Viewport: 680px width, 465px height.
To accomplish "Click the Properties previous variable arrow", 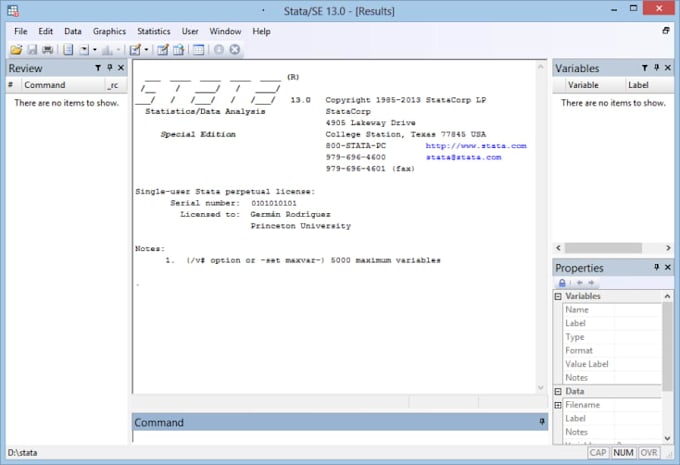I will pos(579,283).
